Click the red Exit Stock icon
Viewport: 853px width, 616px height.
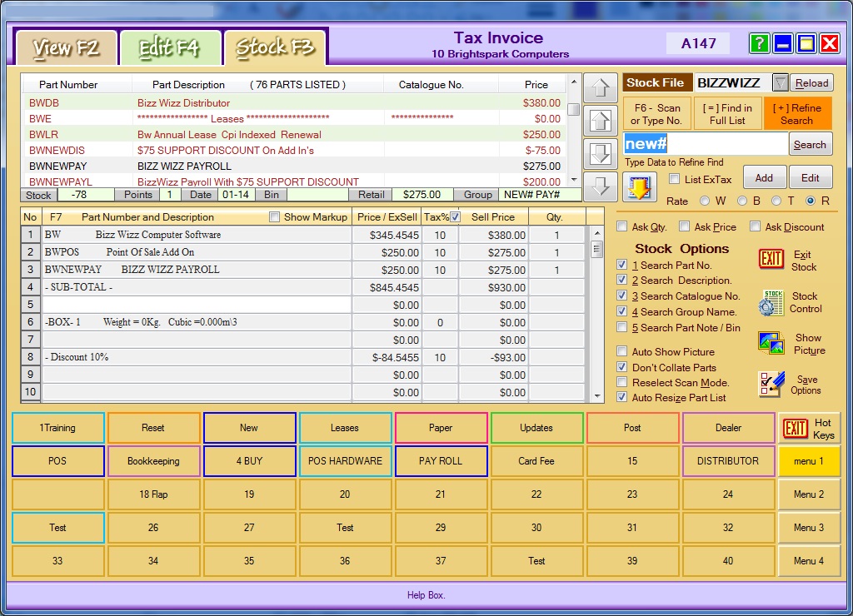tap(771, 260)
